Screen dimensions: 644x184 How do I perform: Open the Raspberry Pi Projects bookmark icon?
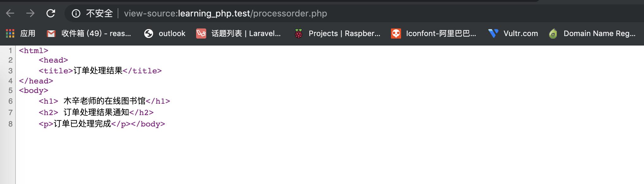298,33
